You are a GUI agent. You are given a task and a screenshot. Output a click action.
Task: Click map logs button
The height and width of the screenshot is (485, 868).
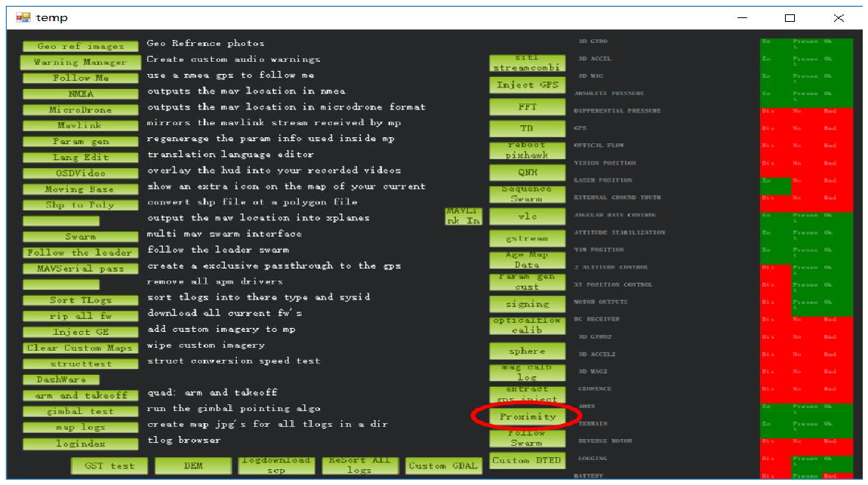pos(80,428)
